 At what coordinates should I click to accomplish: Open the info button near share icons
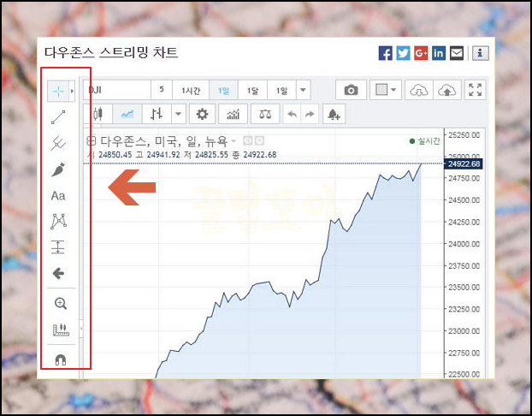pyautogui.click(x=480, y=53)
